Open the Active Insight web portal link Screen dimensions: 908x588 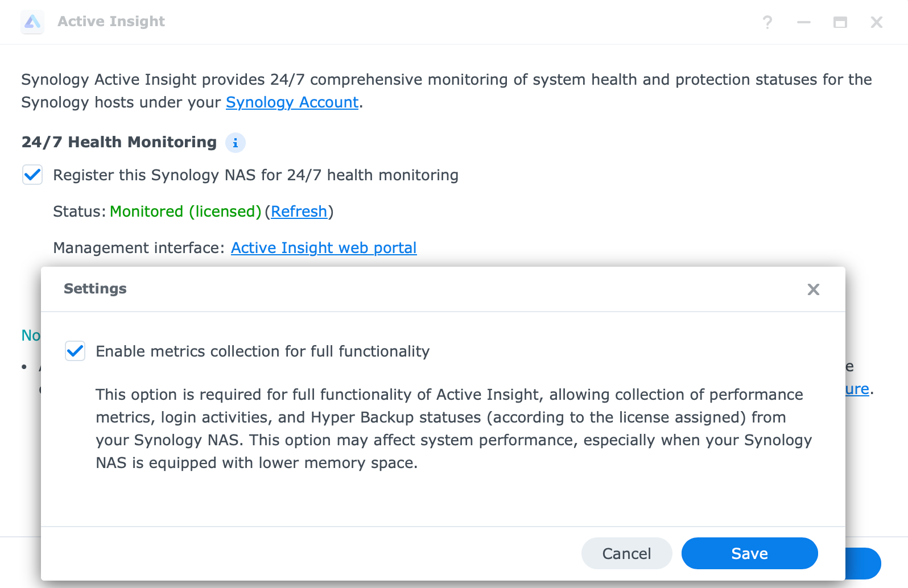click(x=324, y=248)
